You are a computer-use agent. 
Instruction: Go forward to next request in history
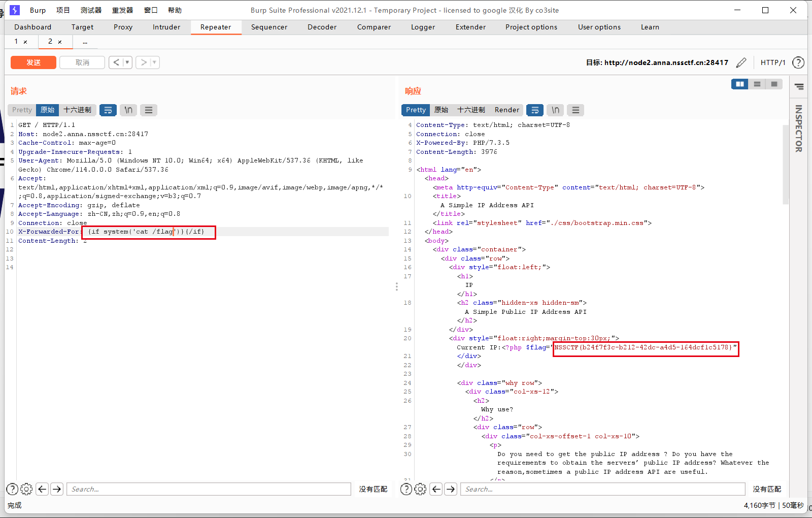pyautogui.click(x=144, y=62)
